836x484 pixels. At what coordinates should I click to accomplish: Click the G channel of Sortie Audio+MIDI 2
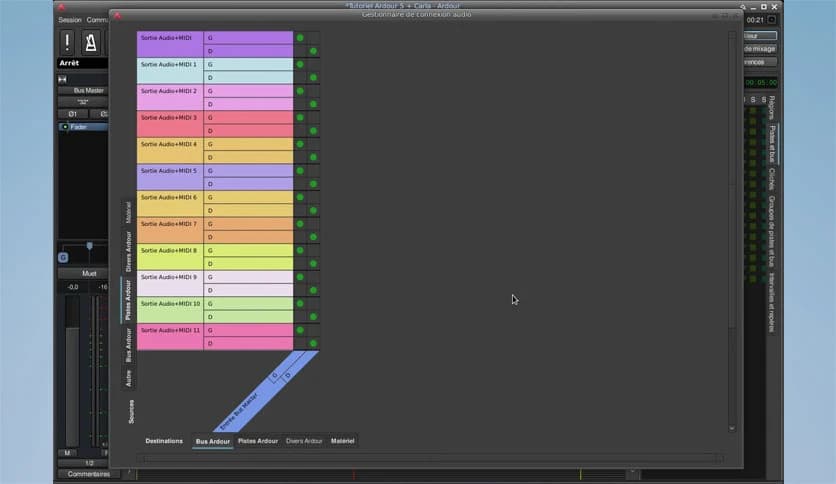click(248, 91)
